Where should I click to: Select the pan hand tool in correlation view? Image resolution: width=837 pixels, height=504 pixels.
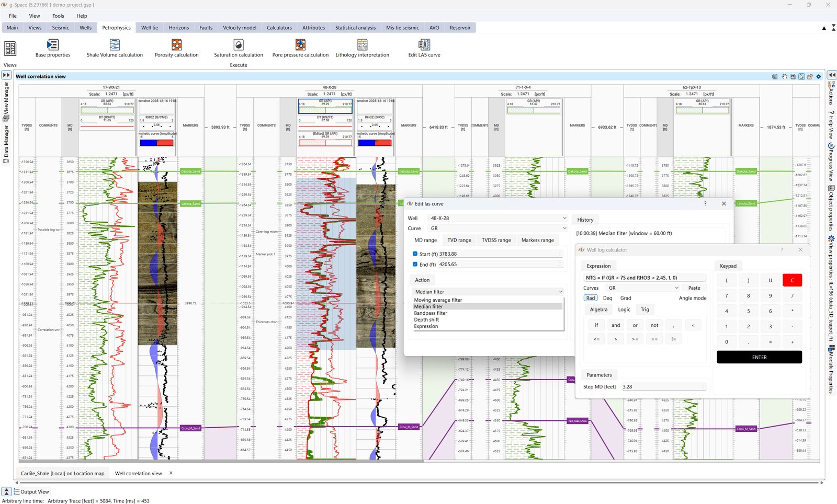[x=785, y=76]
